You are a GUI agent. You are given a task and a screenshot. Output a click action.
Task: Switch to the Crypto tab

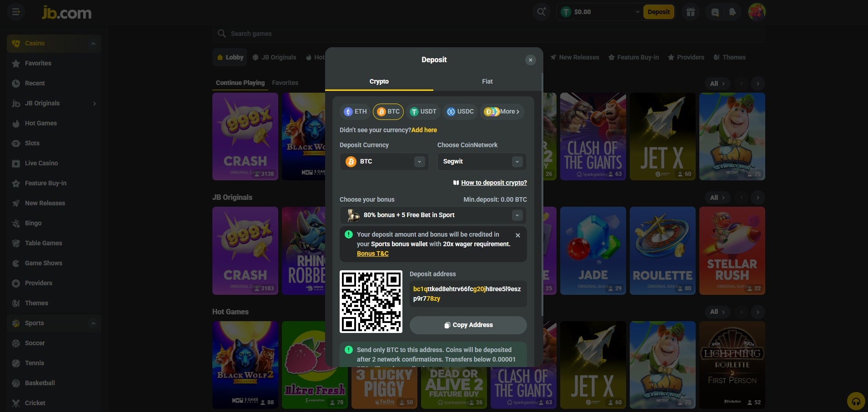(x=379, y=81)
